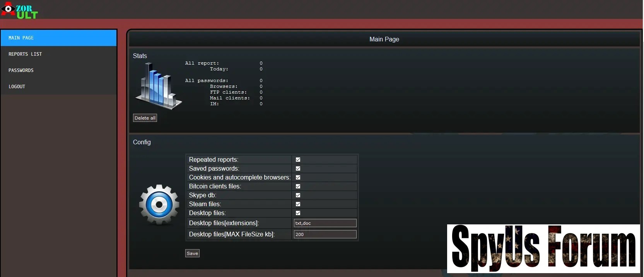
Task: Toggle the Steam files checkbox
Action: point(298,204)
